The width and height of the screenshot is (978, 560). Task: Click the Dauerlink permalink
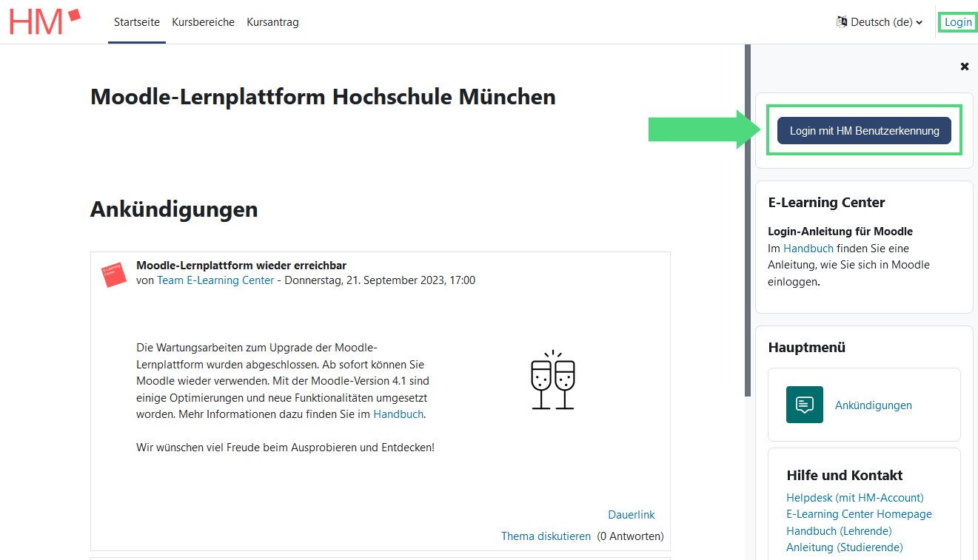click(631, 515)
